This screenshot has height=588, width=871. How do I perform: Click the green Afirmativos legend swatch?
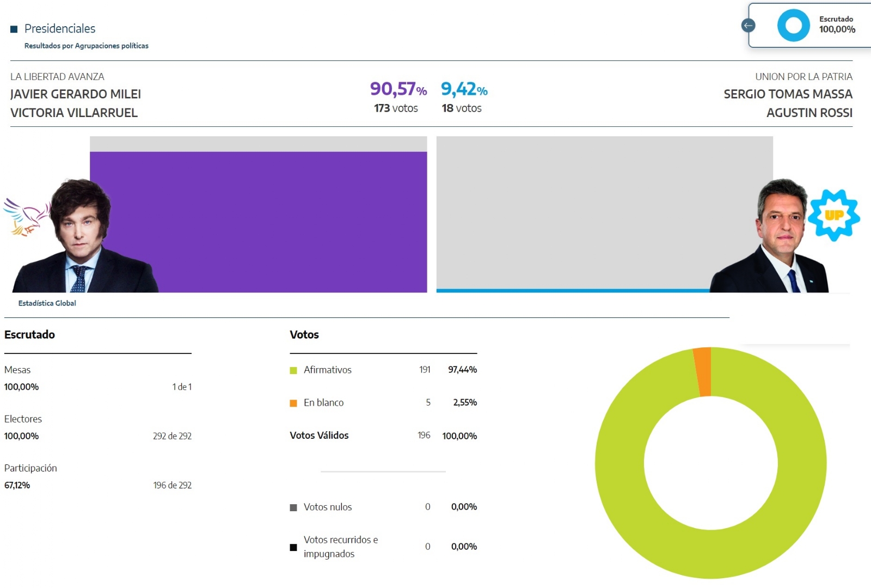(293, 370)
